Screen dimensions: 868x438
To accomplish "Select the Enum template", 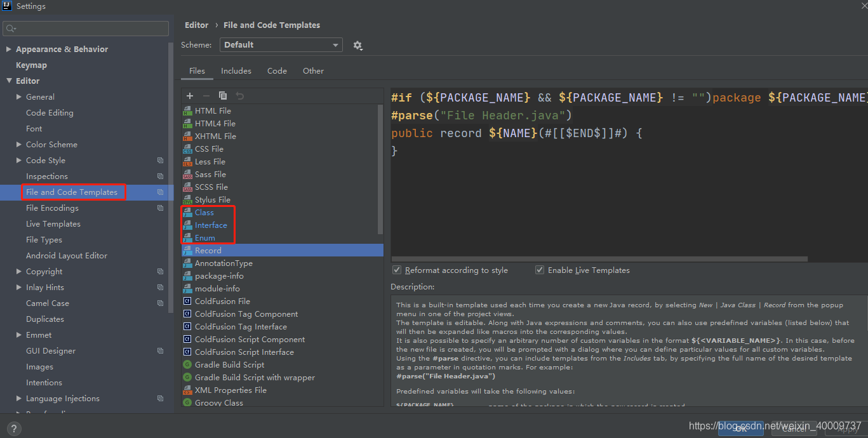I will point(205,238).
